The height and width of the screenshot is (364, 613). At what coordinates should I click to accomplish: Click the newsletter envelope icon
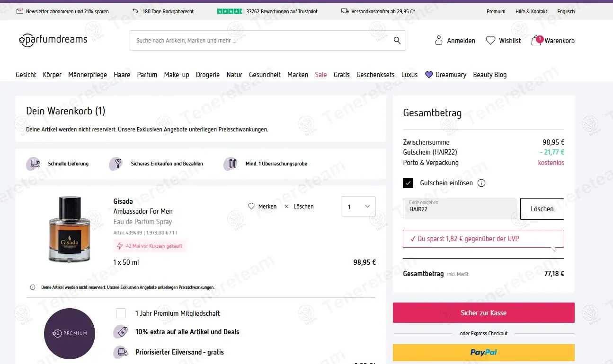(20, 11)
